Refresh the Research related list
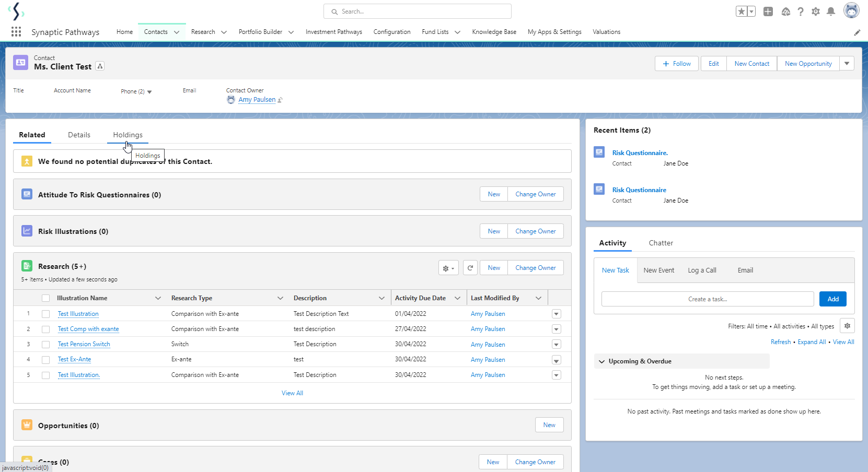Screen dimensions: 868x472 (470, 268)
